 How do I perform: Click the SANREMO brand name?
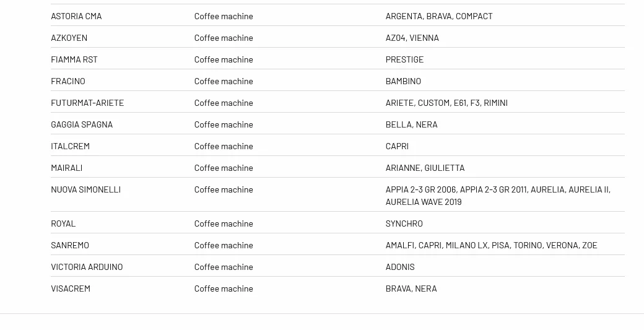coord(70,245)
